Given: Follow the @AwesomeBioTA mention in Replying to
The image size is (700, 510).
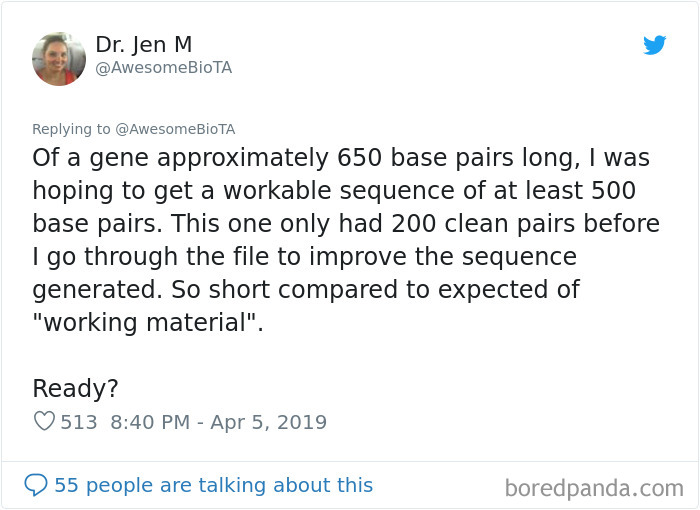Looking at the screenshot, I should click(175, 129).
